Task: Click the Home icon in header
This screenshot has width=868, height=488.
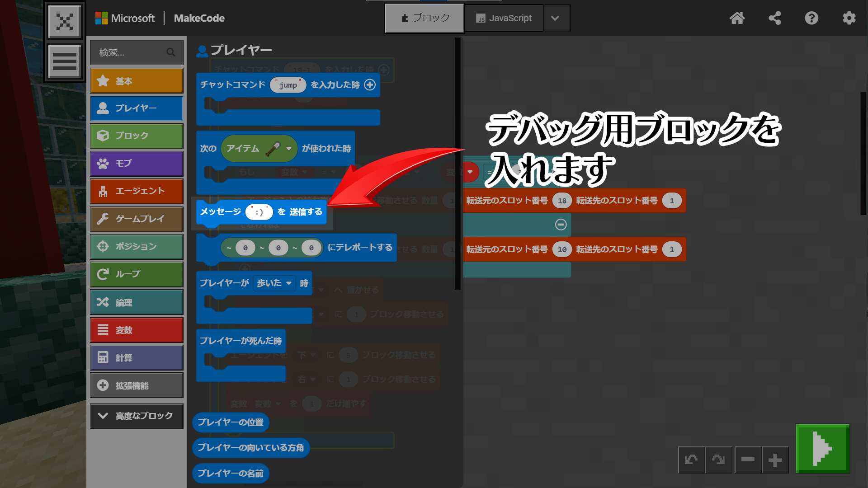Action: tap(737, 18)
